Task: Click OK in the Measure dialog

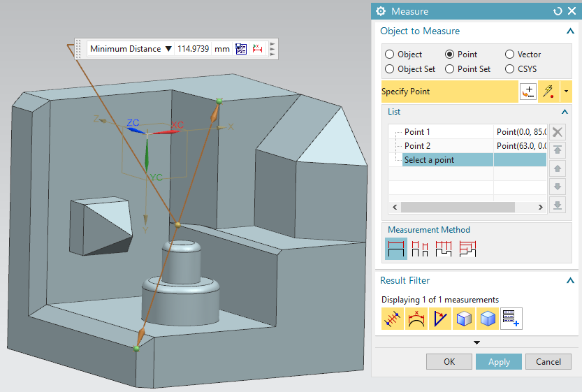Action: tap(449, 361)
